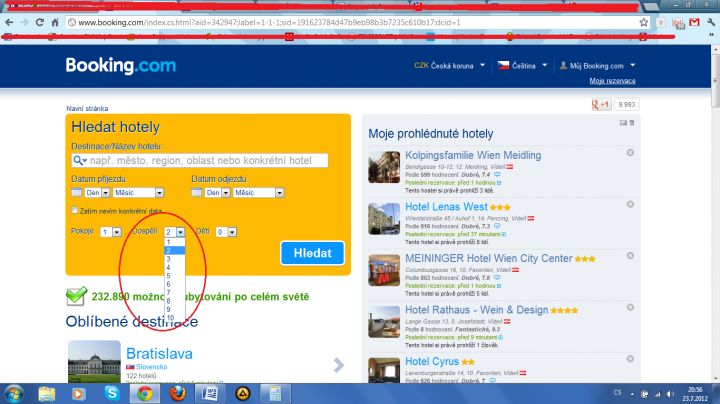Open the Moje rezervace link

click(x=613, y=81)
